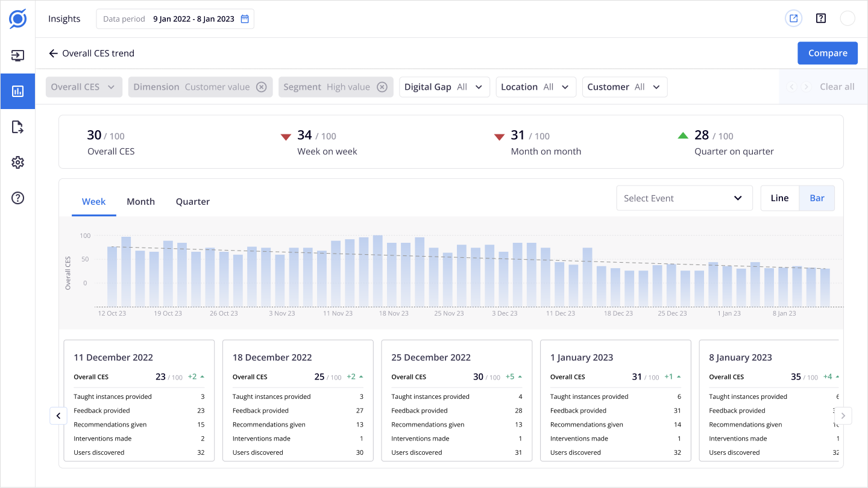This screenshot has width=868, height=488.
Task: Switch to the Month tab
Action: tap(140, 202)
